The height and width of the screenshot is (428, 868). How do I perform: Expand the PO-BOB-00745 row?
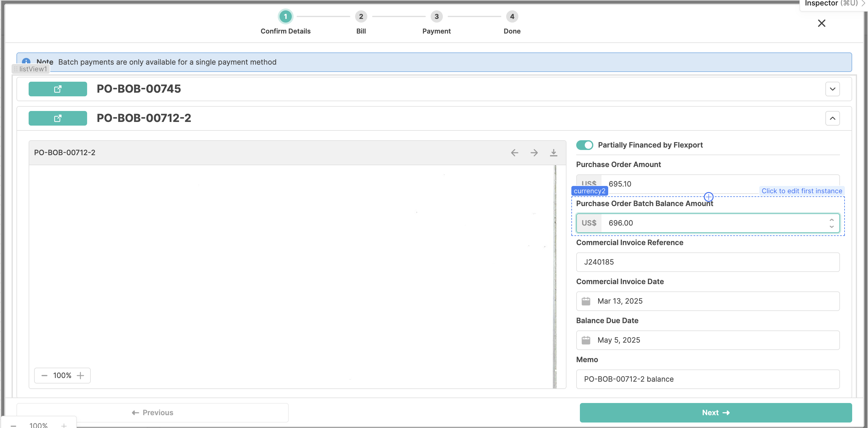832,89
